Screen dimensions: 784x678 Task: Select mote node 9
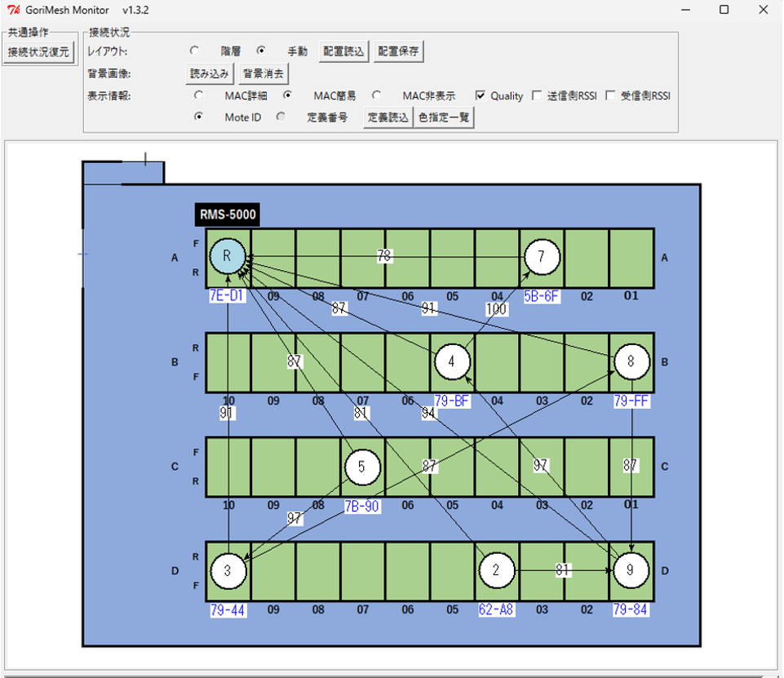coord(631,570)
